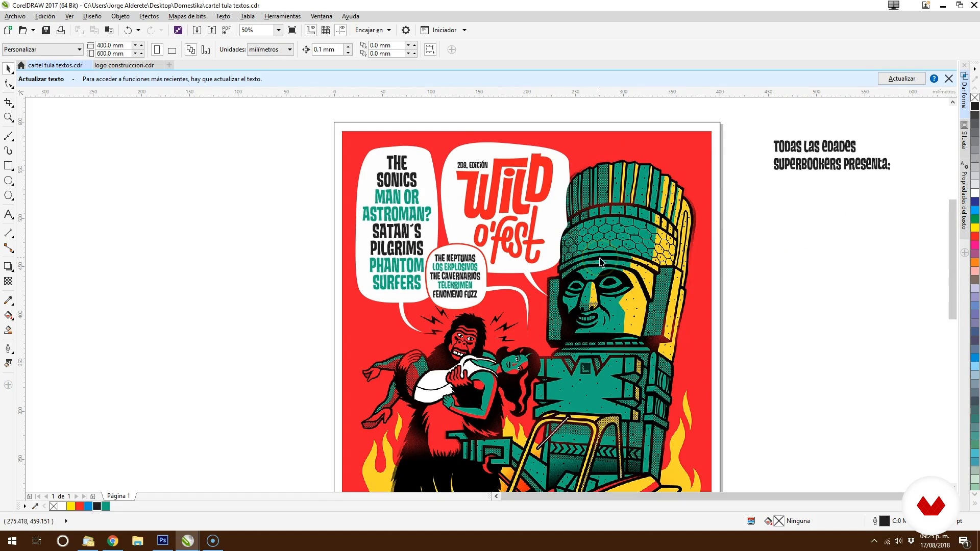This screenshot has width=980, height=551.
Task: Open the Archivo menu
Action: click(15, 16)
